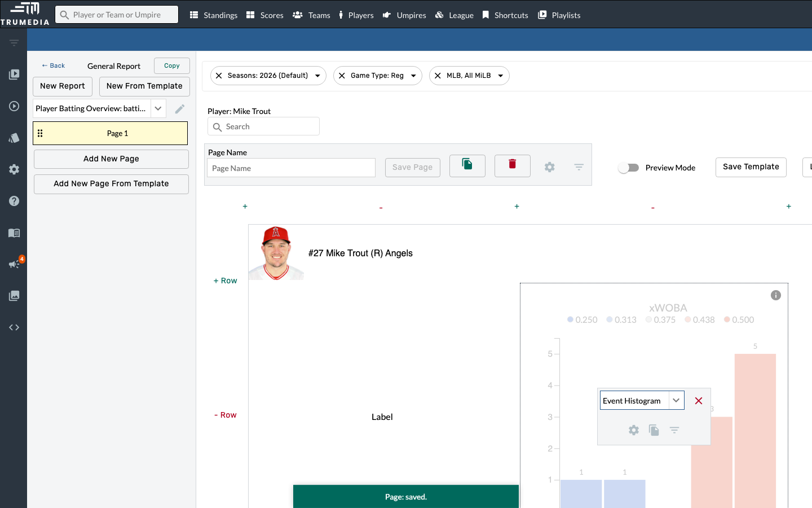Viewport: 812px width, 508px height.
Task: Open the Event Histogram type dropdown
Action: point(676,401)
